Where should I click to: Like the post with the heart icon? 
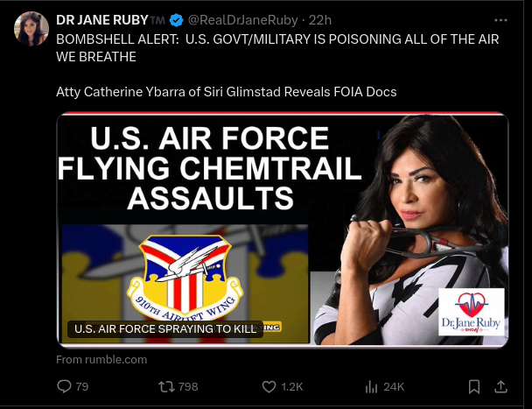tap(269, 386)
